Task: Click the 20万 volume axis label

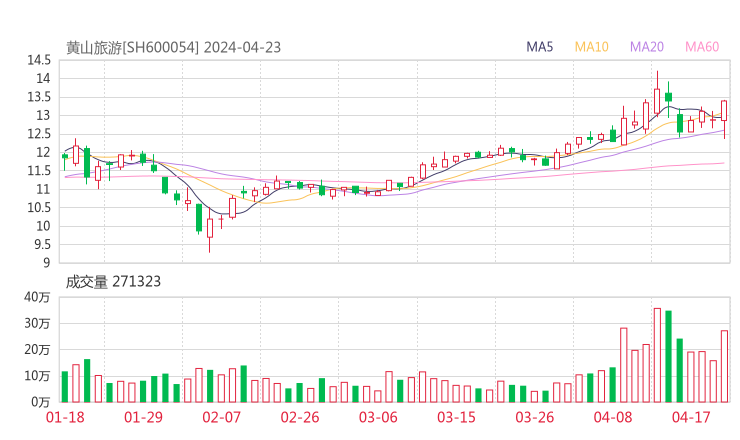Action: tap(37, 350)
